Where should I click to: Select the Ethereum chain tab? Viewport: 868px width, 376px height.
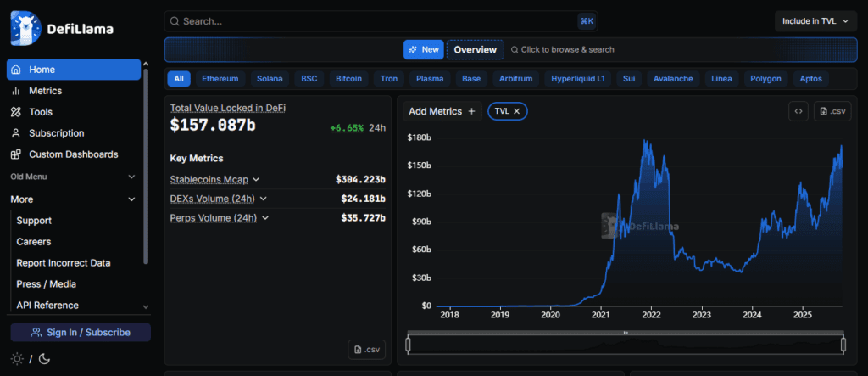(x=220, y=79)
